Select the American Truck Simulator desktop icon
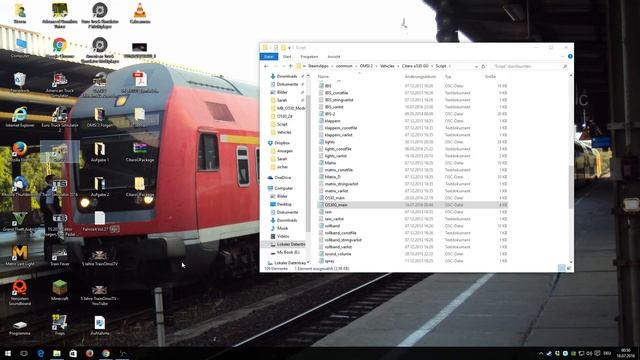This screenshot has width=640, height=360. [60, 84]
